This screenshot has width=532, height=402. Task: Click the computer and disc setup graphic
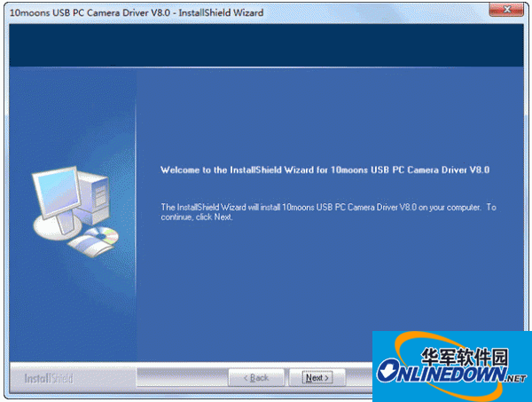coord(75,211)
